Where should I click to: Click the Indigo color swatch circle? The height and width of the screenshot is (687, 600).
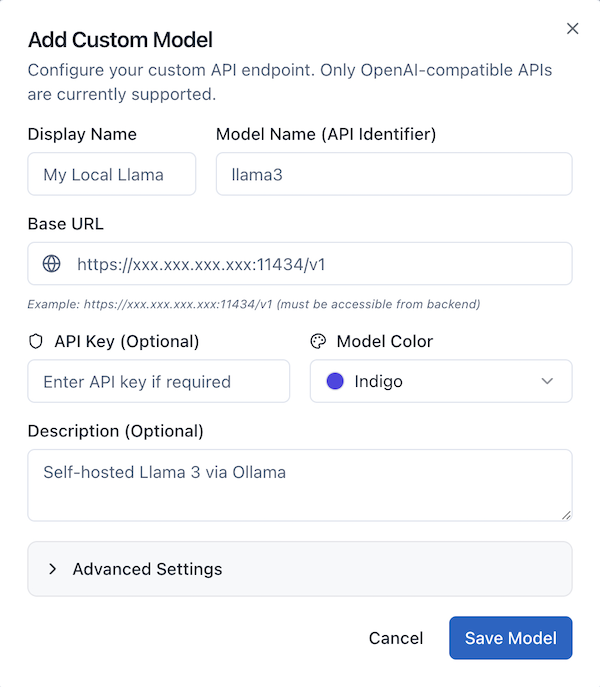(335, 381)
